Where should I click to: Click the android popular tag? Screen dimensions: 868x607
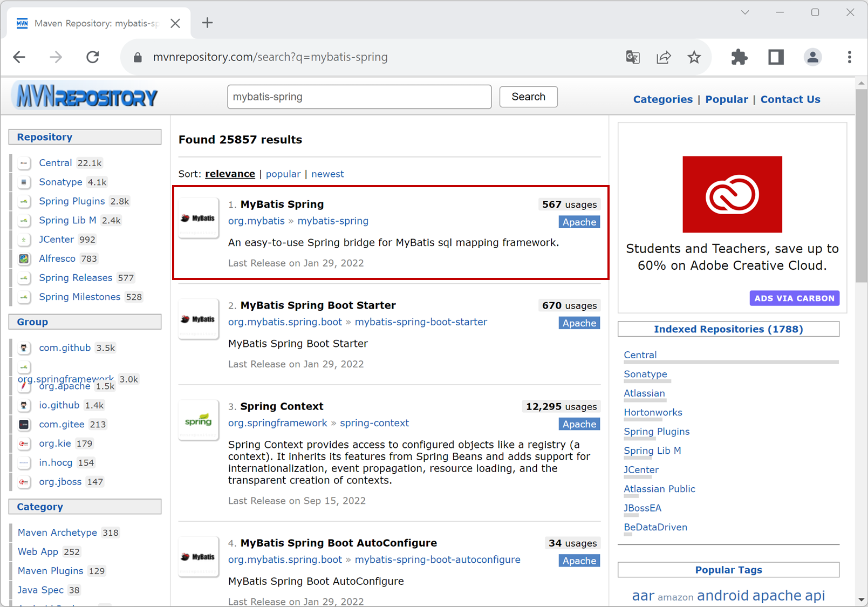[x=722, y=596]
